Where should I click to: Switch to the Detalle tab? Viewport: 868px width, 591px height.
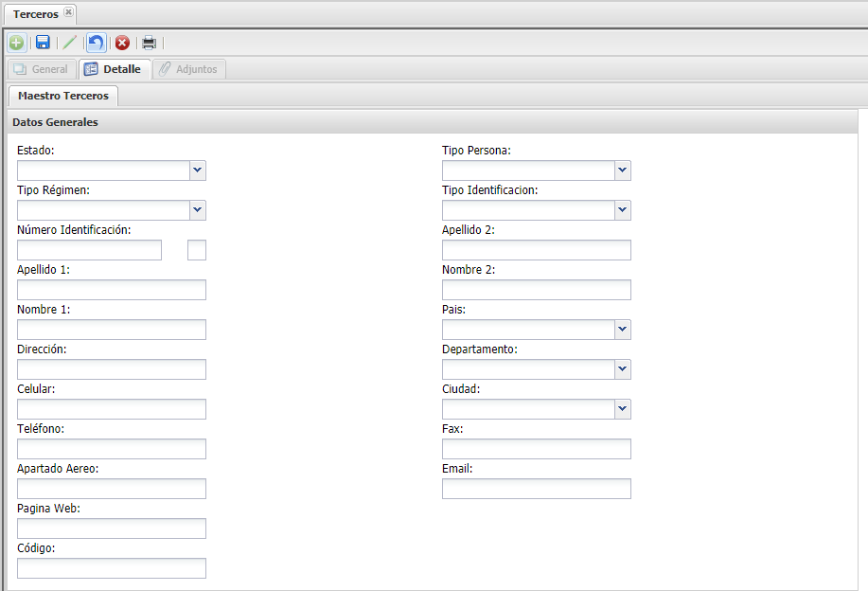click(113, 69)
